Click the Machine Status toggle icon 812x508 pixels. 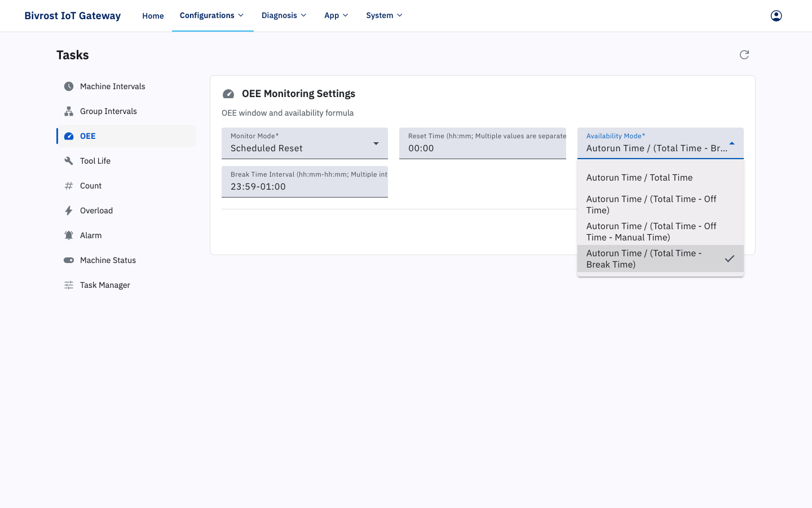pos(69,260)
